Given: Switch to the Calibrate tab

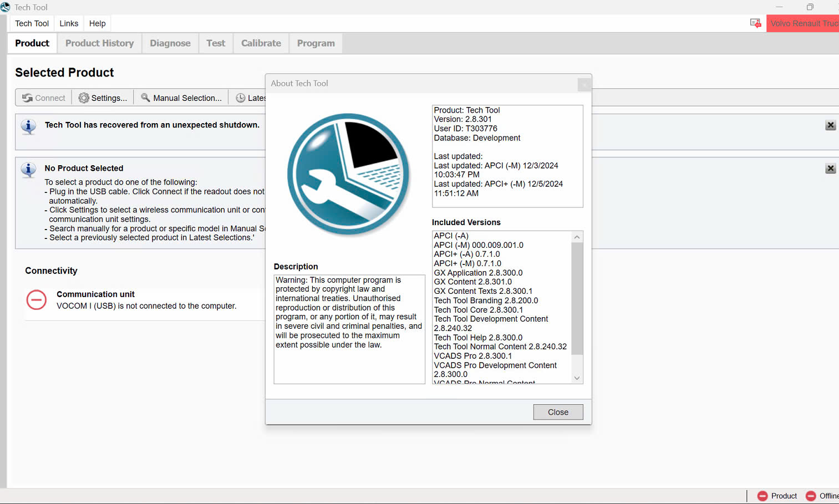Looking at the screenshot, I should tap(261, 43).
